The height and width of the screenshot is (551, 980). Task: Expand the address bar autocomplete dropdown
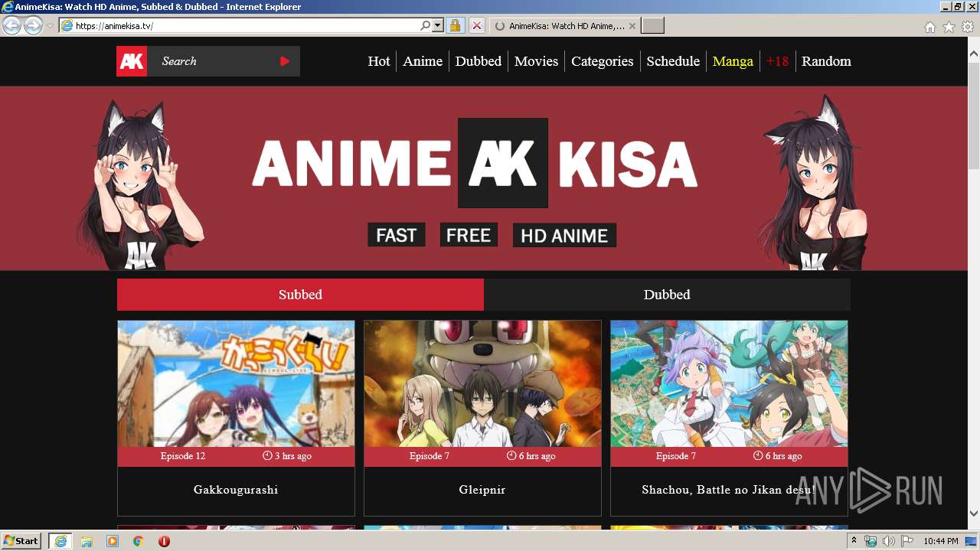(x=438, y=25)
